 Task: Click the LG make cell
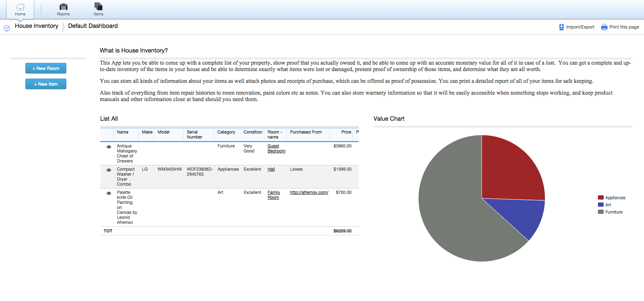tap(145, 169)
